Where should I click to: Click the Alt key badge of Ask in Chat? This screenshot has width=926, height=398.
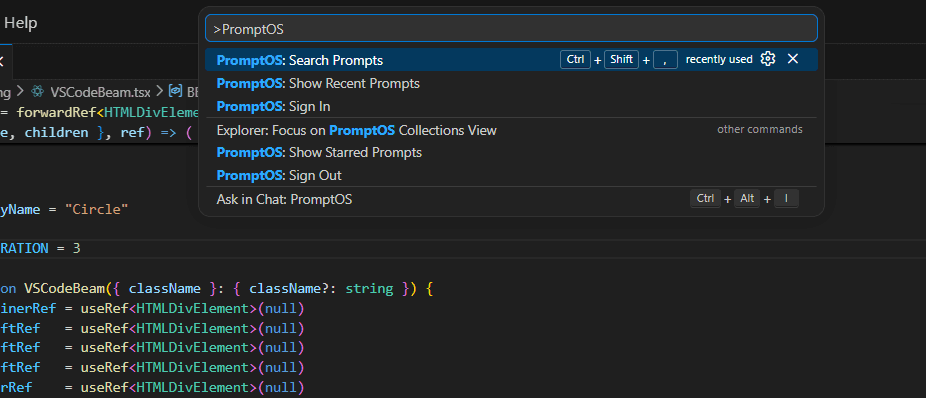(747, 199)
